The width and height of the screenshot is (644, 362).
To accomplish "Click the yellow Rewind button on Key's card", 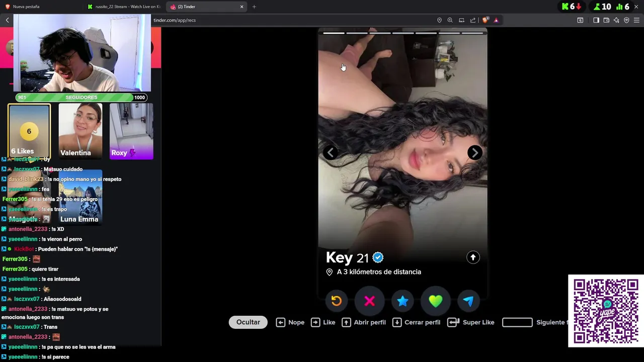I will coord(336,301).
